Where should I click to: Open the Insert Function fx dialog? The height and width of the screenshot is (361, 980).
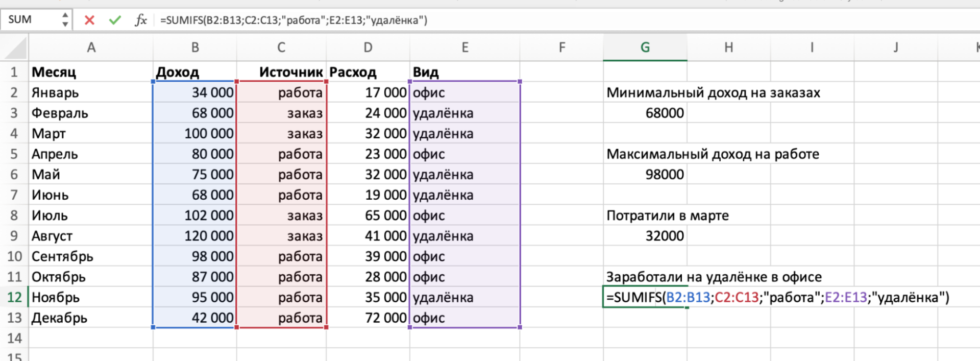pyautogui.click(x=140, y=20)
